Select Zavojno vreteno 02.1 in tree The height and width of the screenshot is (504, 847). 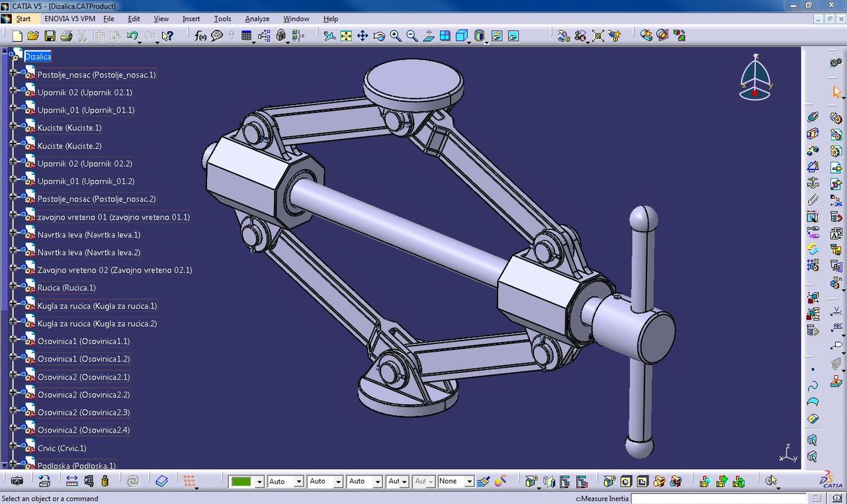(114, 270)
